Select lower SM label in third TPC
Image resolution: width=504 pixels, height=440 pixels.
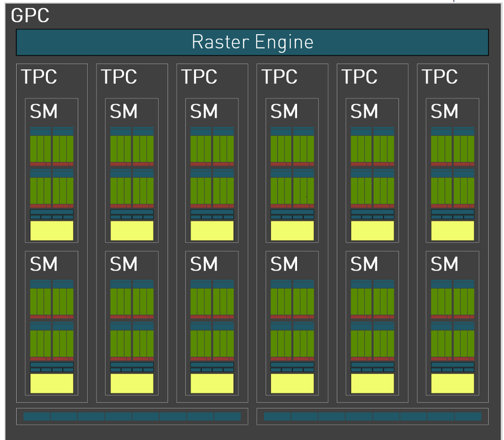click(x=204, y=264)
